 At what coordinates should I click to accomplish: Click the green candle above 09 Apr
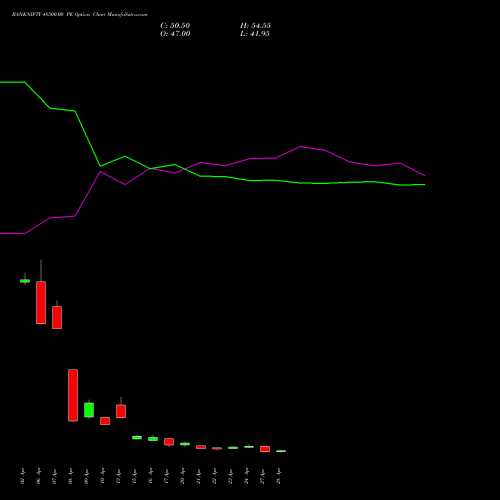(89, 410)
